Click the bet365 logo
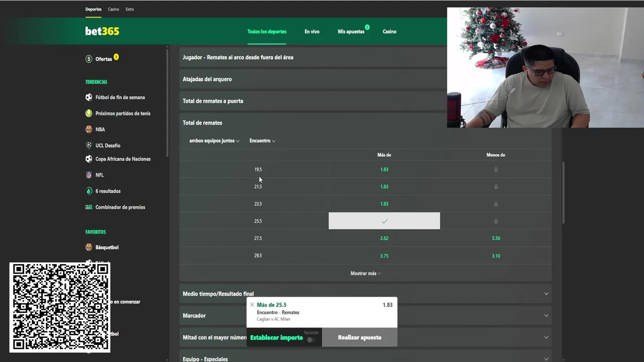Image resolution: width=644 pixels, height=362 pixels. click(x=102, y=31)
